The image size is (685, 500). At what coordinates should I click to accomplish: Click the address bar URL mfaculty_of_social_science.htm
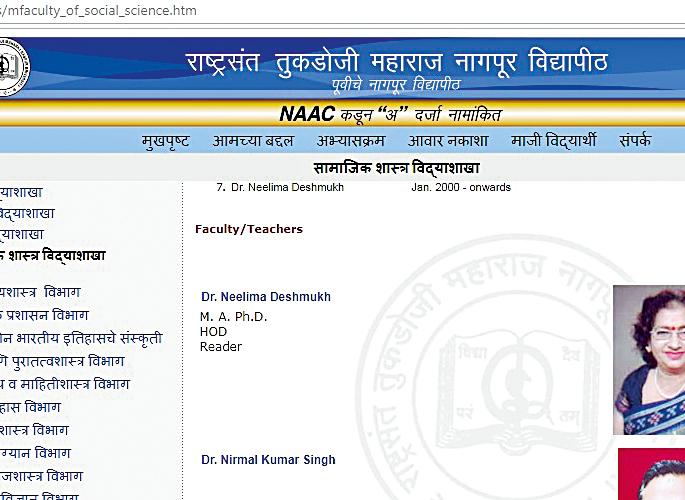pos(98,10)
